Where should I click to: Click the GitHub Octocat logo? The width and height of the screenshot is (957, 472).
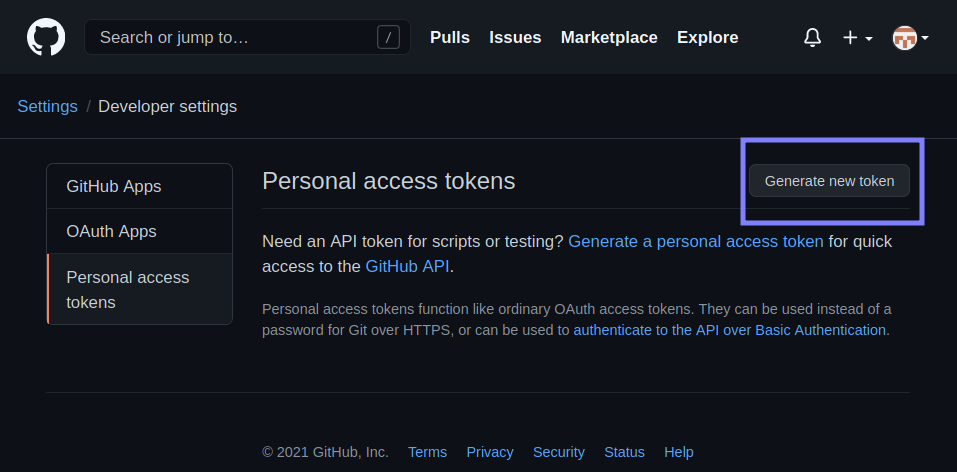46,38
